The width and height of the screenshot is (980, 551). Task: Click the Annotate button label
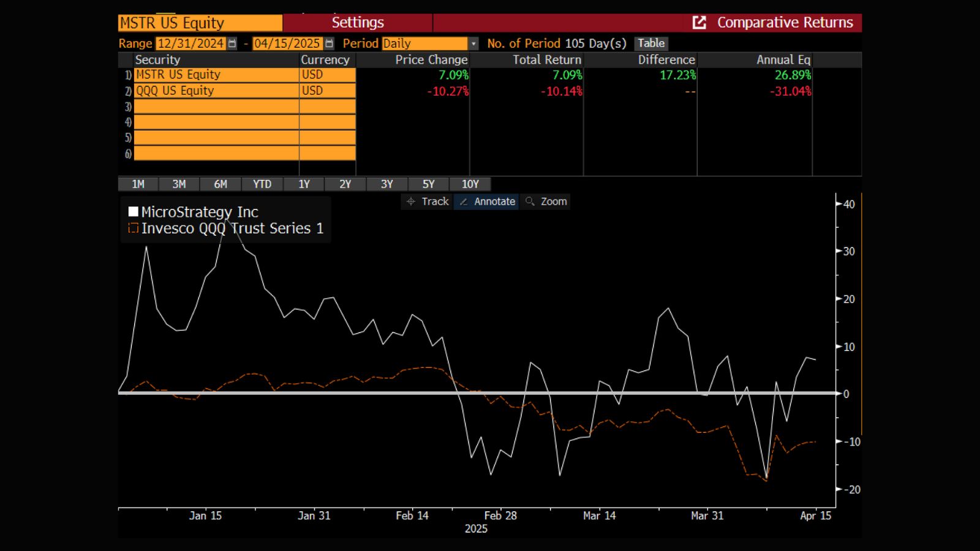(x=494, y=201)
